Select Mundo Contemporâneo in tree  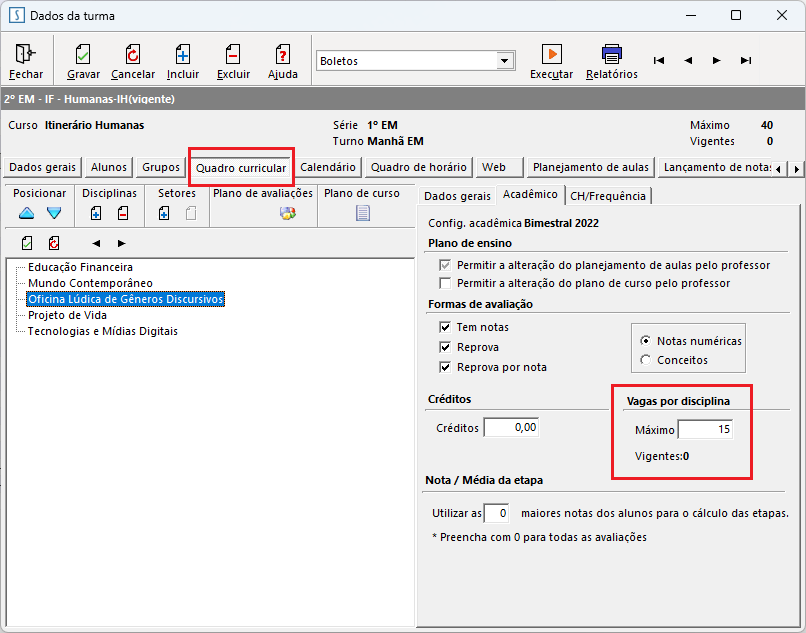tap(90, 283)
